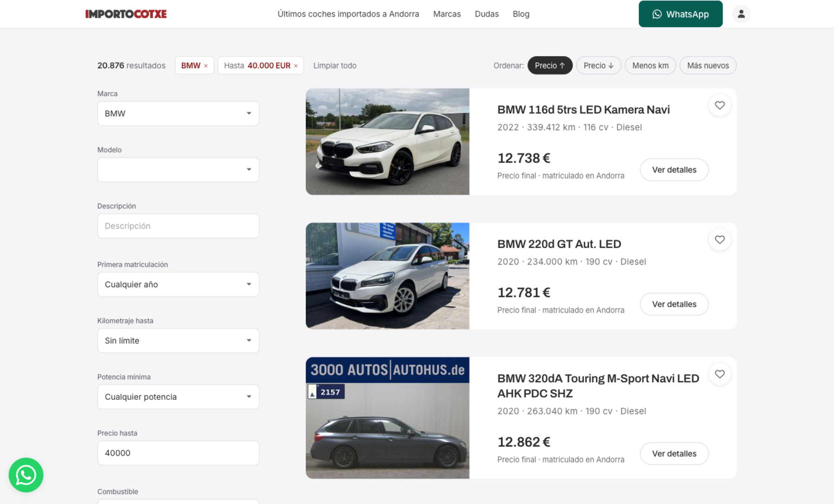834x504 pixels.
Task: Open the Marca dropdown showing BMW
Action: [178, 113]
